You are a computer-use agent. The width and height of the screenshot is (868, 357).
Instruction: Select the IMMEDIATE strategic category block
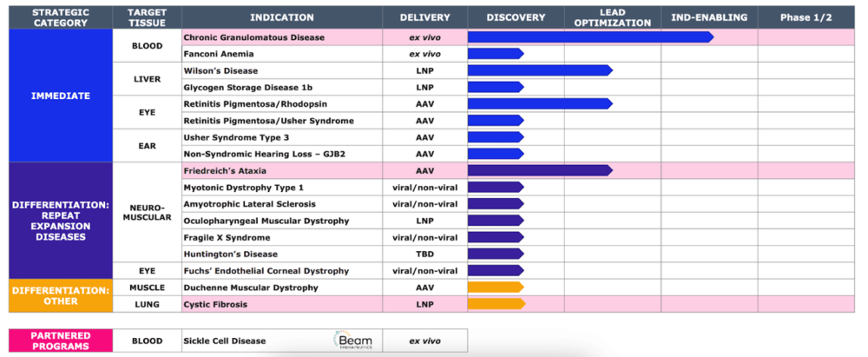click(61, 96)
